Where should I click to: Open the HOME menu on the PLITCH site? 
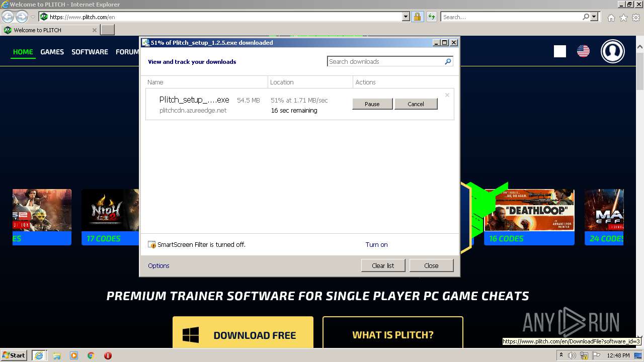pyautogui.click(x=23, y=52)
